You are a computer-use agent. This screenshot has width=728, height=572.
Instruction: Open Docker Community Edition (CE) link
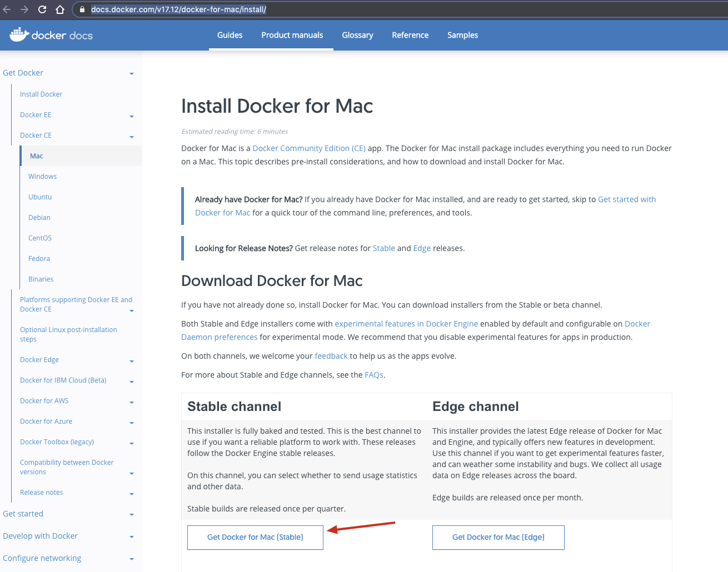(309, 148)
